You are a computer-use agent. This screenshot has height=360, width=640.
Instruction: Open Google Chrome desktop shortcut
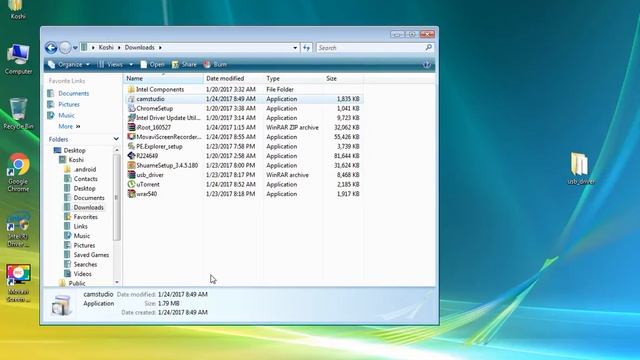click(x=18, y=173)
